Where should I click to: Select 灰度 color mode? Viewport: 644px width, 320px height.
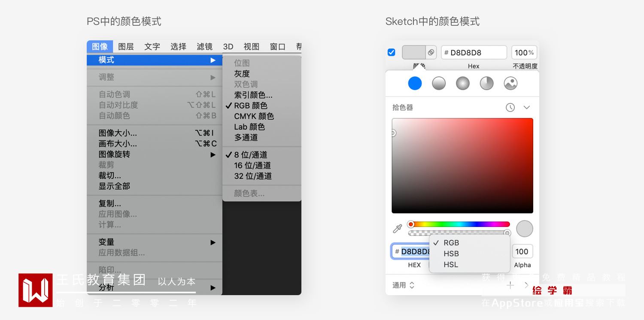tap(262, 74)
